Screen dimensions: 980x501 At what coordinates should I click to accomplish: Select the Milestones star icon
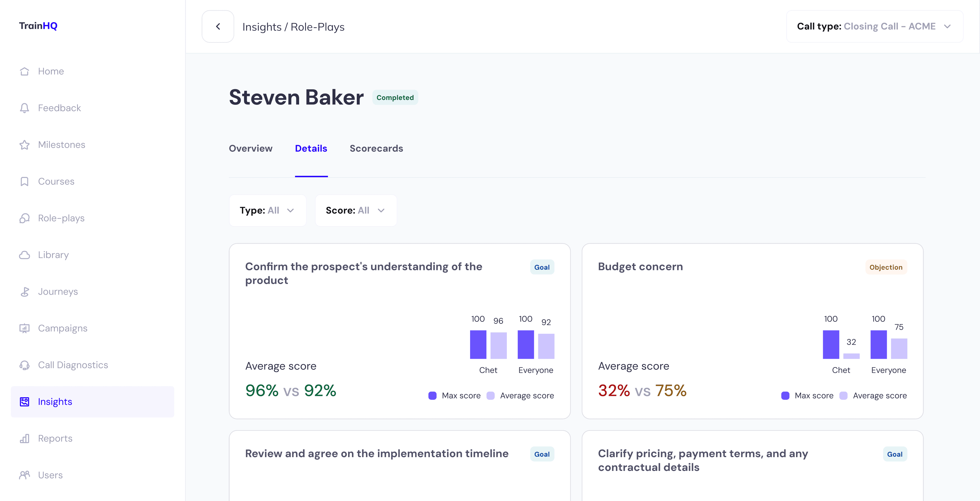coord(24,145)
